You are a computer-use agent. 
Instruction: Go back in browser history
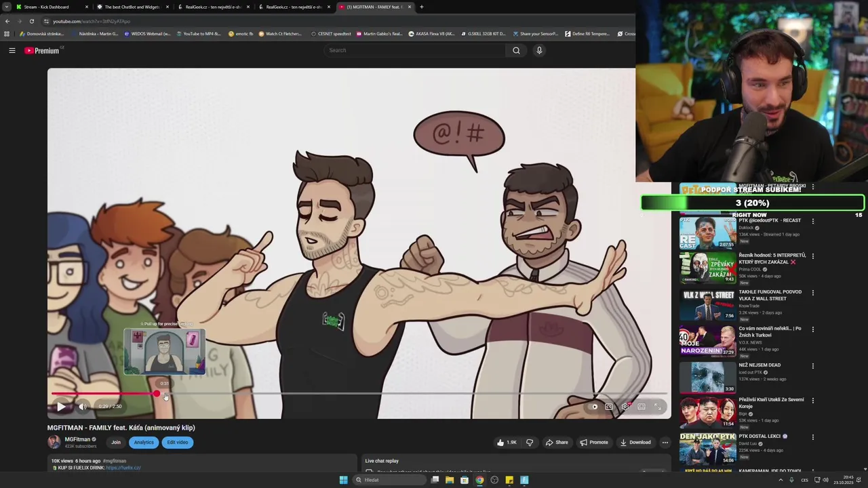(x=7, y=21)
